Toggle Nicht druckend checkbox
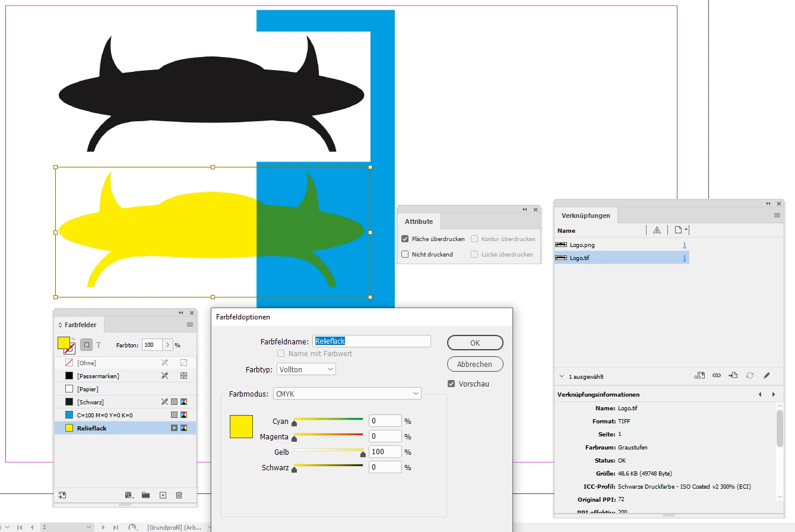 [405, 254]
